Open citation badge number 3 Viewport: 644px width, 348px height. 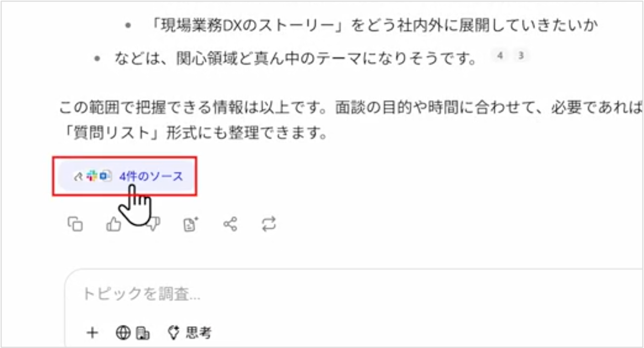pyautogui.click(x=520, y=55)
